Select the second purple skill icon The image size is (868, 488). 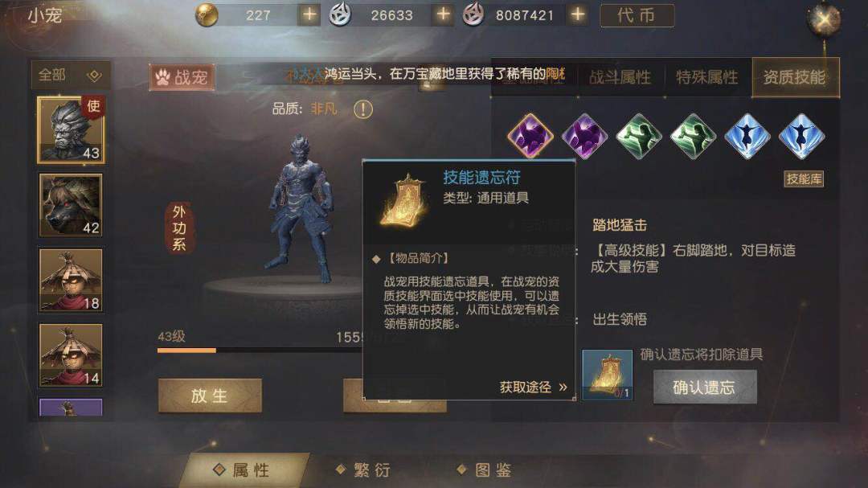click(584, 136)
